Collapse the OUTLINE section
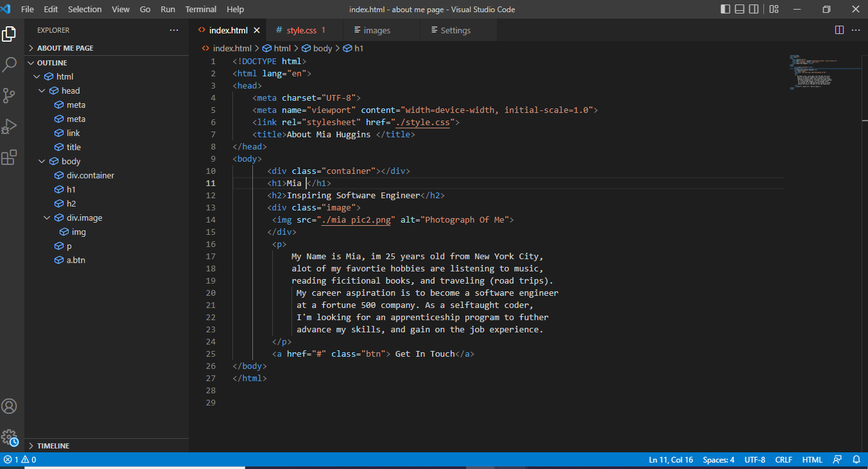 click(x=31, y=62)
